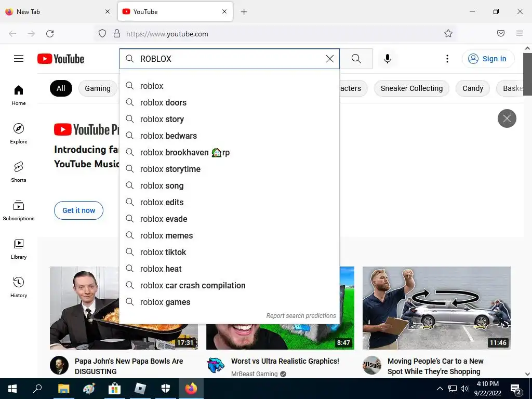
Task: Choose the 'roblox evade' suggestion
Action: pos(229,219)
